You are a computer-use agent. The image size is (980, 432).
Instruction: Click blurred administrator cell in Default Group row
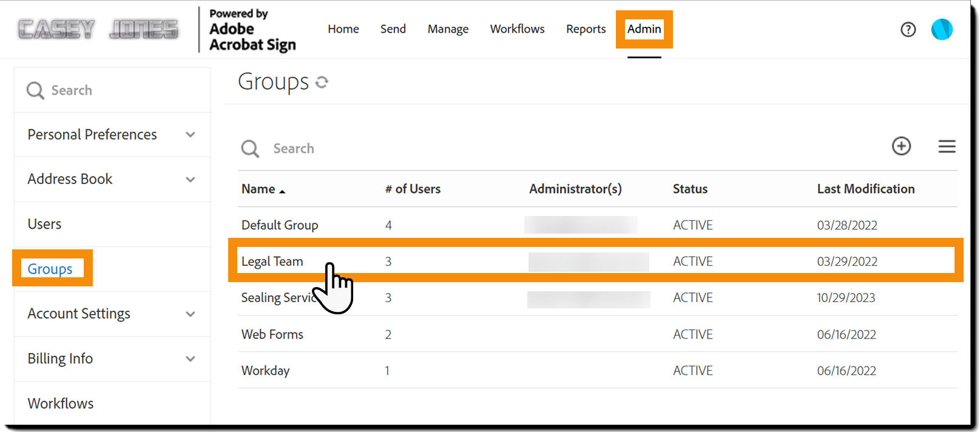point(581,224)
